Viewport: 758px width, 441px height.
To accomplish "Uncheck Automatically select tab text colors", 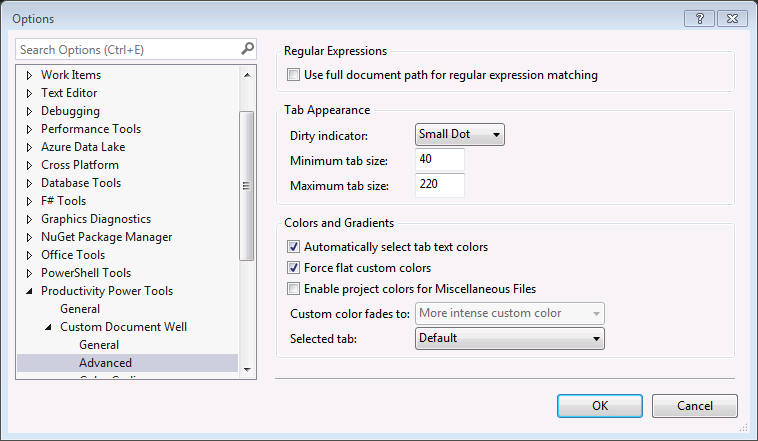I will click(x=294, y=246).
